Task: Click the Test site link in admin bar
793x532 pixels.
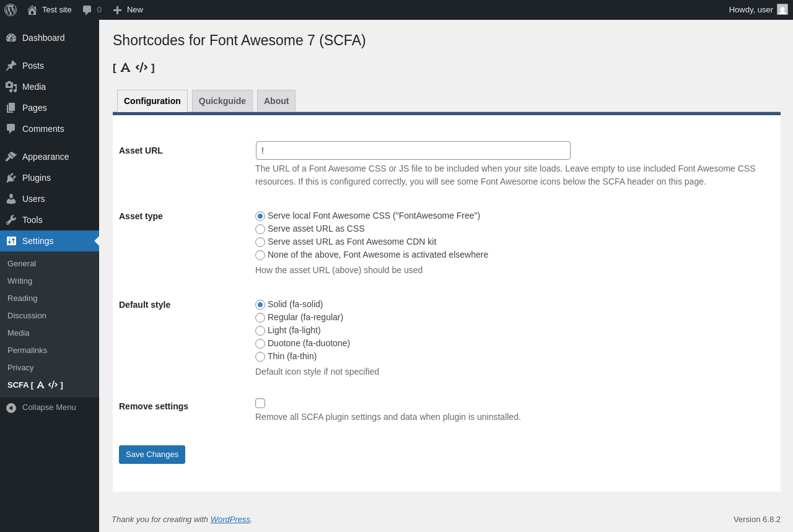Action: 57,10
